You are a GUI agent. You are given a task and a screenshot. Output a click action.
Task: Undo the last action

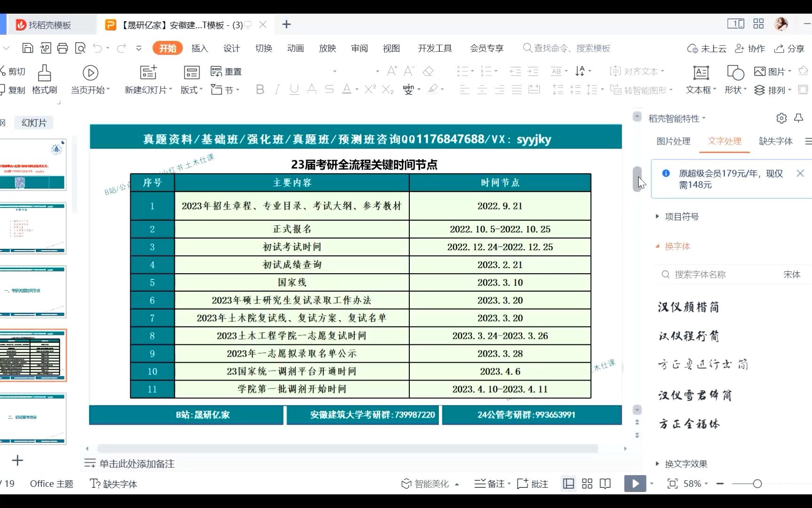(x=97, y=48)
